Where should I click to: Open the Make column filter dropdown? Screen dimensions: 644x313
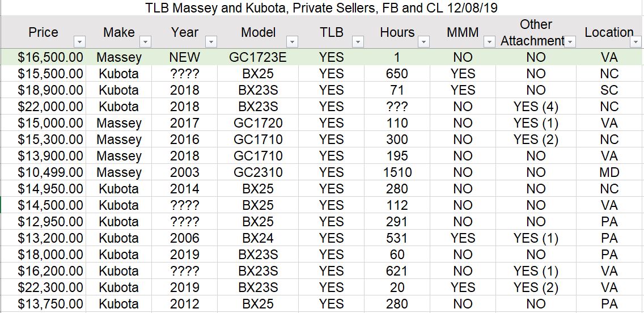point(146,42)
